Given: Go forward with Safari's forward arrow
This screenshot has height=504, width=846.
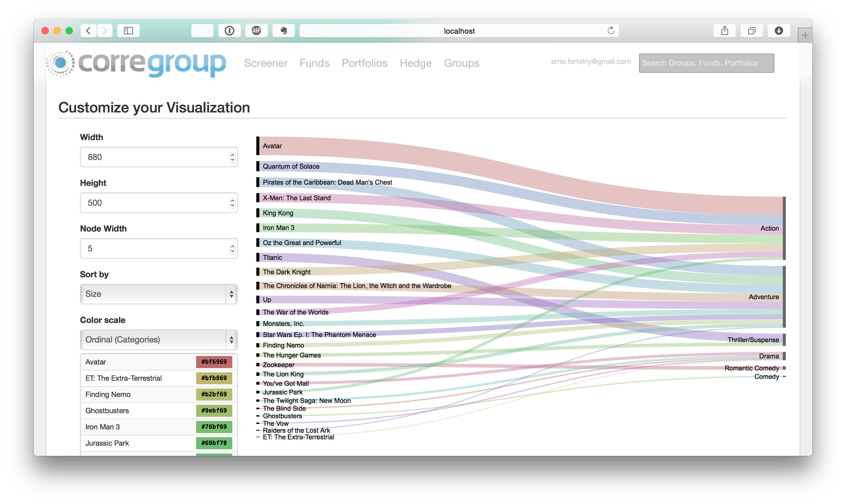Looking at the screenshot, I should click(x=105, y=31).
